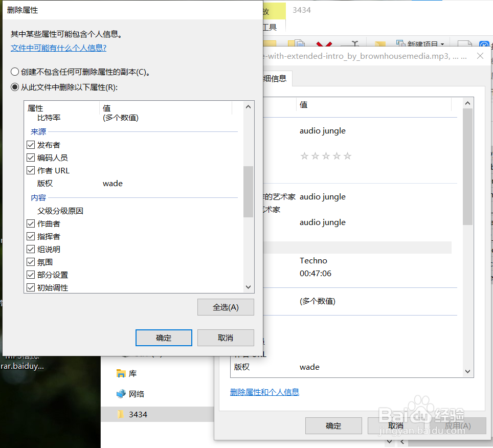Click 确定 in the file properties window
This screenshot has height=448, width=493.
tap(333, 425)
